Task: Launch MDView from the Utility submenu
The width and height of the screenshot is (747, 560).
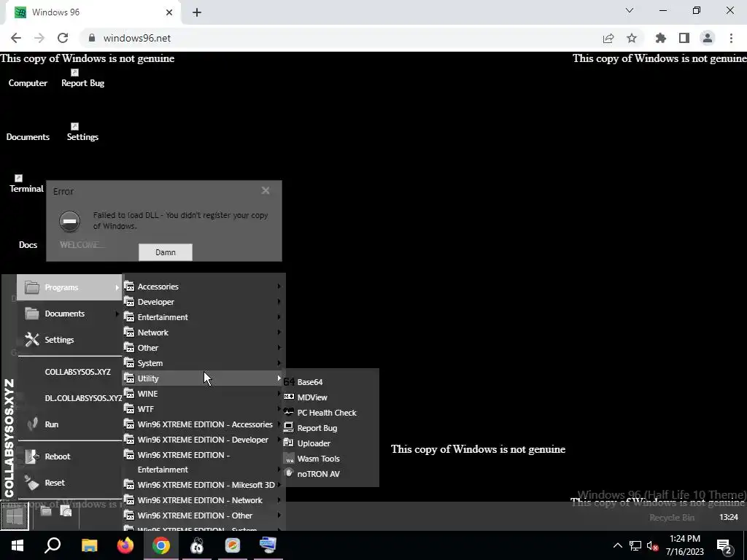Action: click(331, 397)
